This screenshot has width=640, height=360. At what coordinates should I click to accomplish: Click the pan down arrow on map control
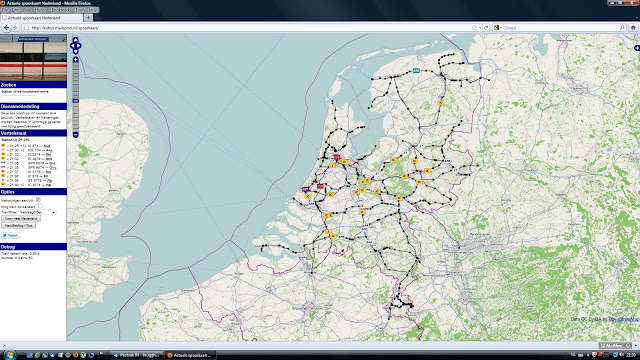[x=76, y=52]
